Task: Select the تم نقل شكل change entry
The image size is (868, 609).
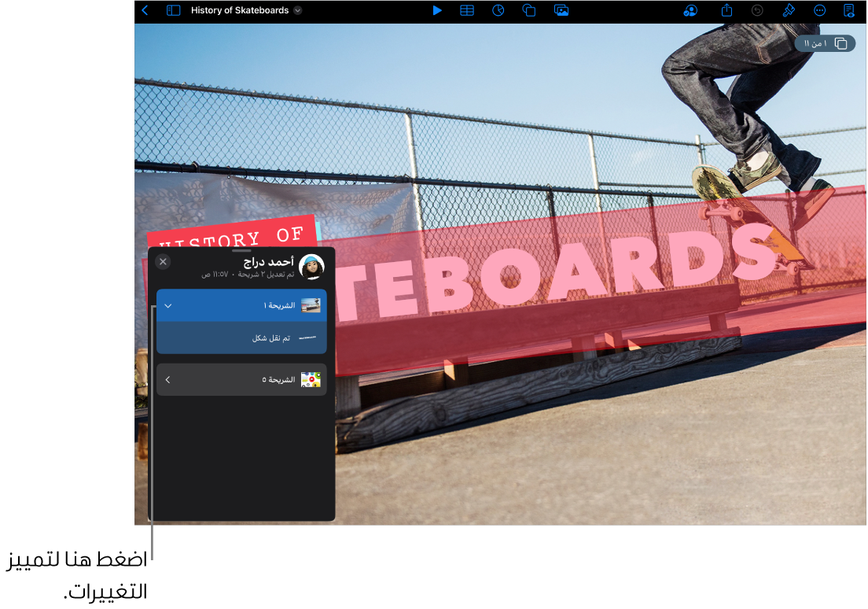Action: pos(241,338)
